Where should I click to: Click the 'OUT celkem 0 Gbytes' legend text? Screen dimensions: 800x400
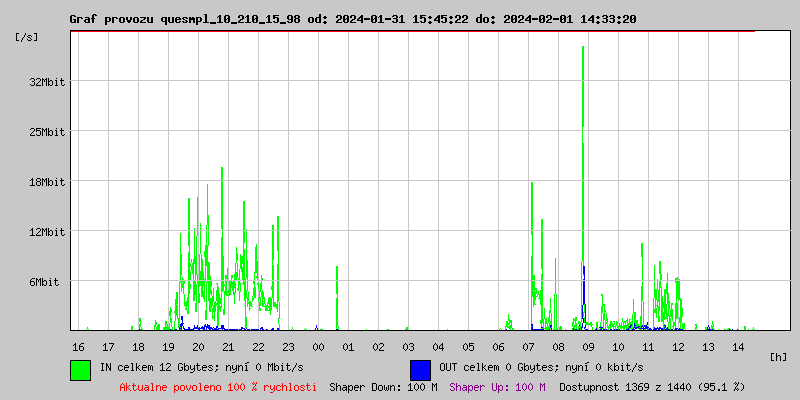tap(541, 367)
